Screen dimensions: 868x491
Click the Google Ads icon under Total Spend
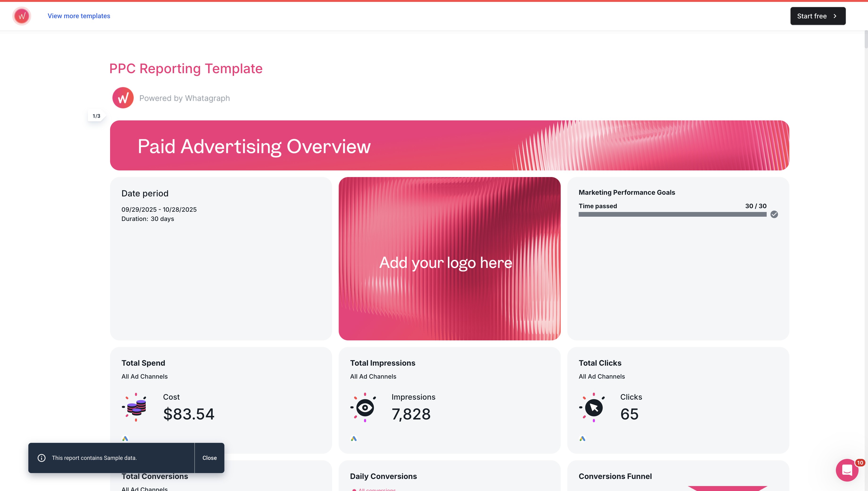click(x=125, y=438)
